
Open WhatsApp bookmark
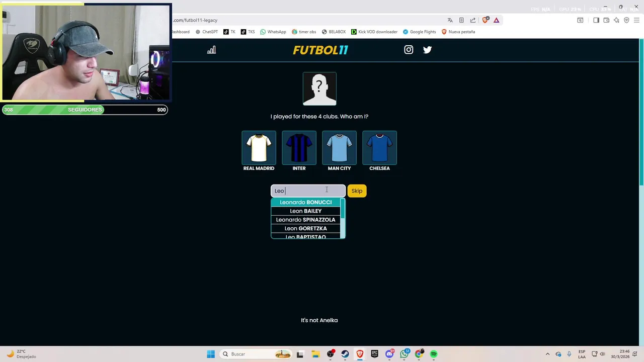pos(273,32)
